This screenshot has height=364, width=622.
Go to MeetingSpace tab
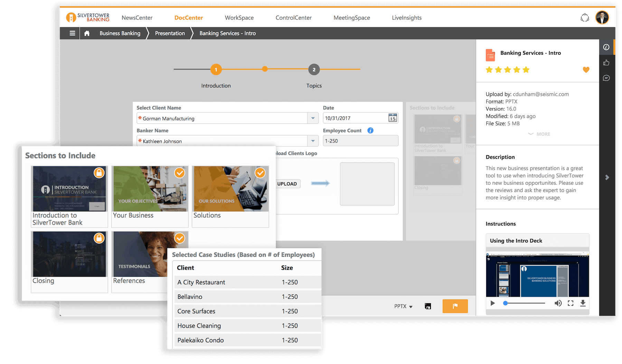click(x=352, y=18)
